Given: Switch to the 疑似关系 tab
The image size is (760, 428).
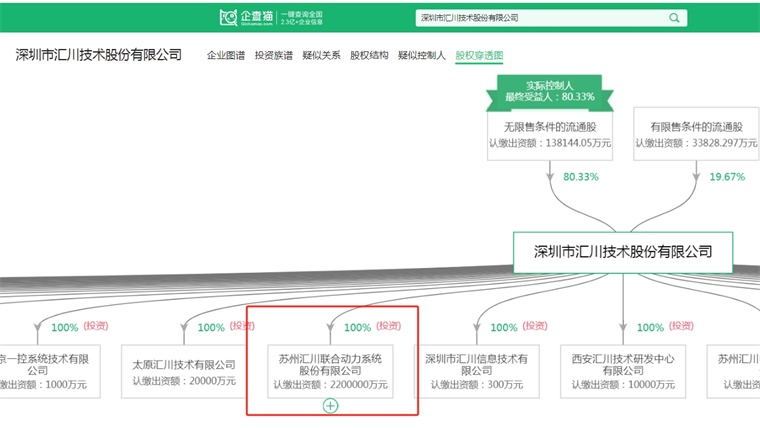Looking at the screenshot, I should 321,55.
